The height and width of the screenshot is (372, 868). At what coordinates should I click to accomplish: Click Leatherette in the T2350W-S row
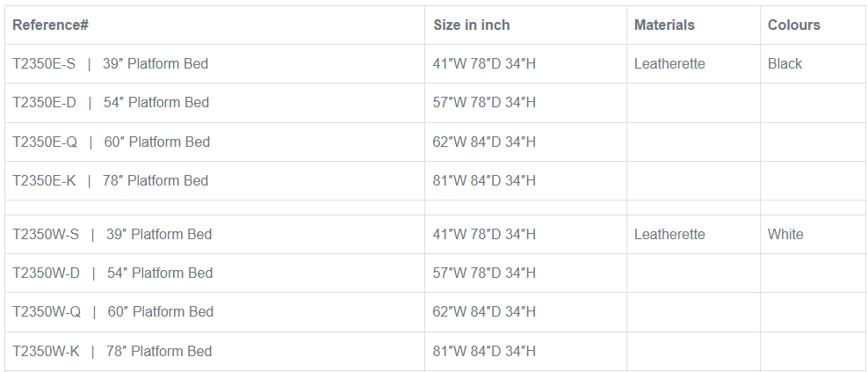point(669,234)
